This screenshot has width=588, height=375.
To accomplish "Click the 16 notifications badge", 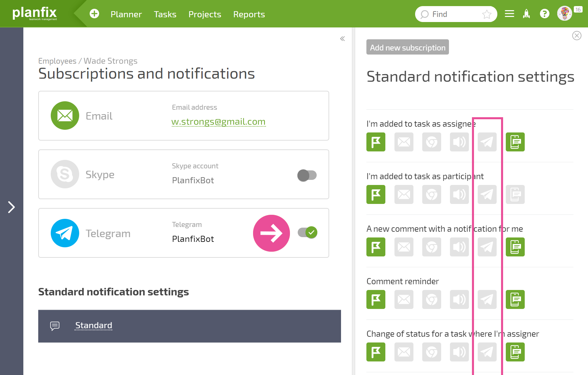I will [x=578, y=9].
